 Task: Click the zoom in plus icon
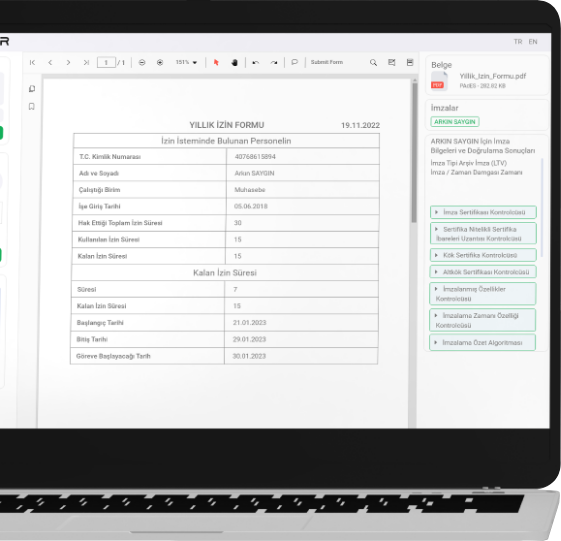tap(160, 63)
